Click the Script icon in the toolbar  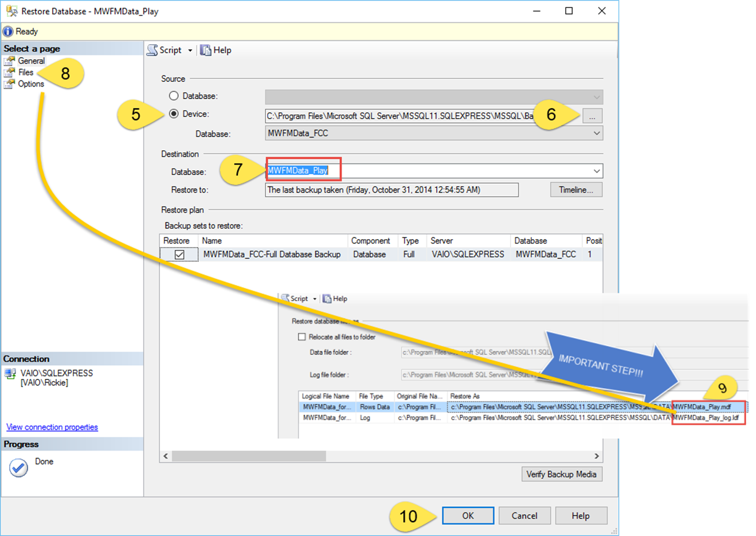point(152,50)
